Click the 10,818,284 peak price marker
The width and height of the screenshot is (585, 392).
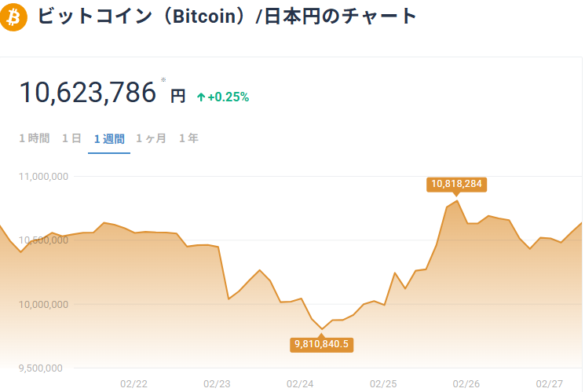point(457,185)
